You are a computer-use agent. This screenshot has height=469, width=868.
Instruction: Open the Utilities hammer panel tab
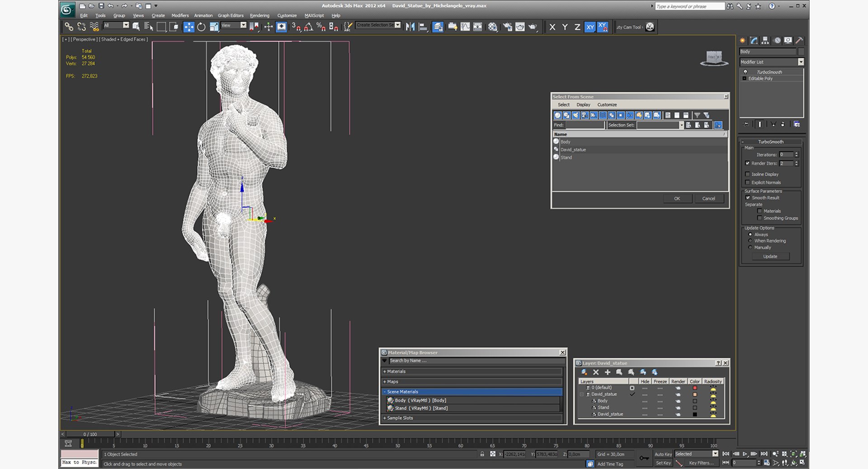(799, 41)
